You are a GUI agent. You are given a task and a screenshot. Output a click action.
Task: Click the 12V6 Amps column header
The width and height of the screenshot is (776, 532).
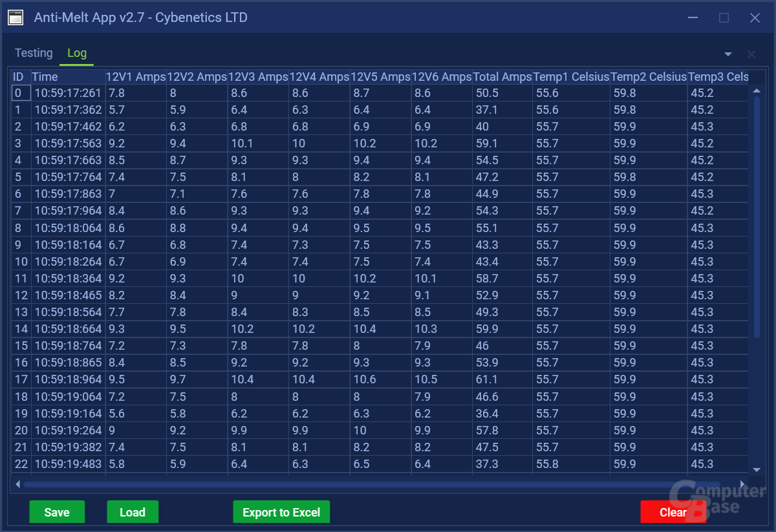[x=442, y=76]
